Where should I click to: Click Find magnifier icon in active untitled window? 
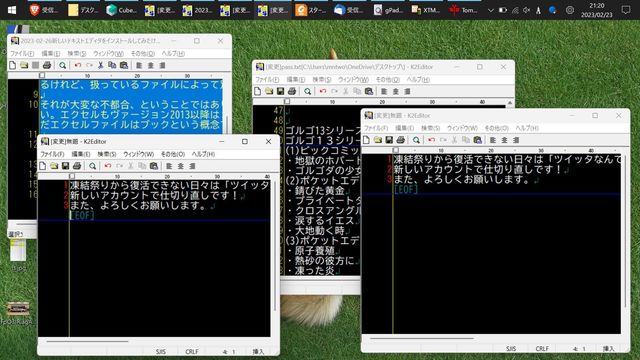coord(93,166)
